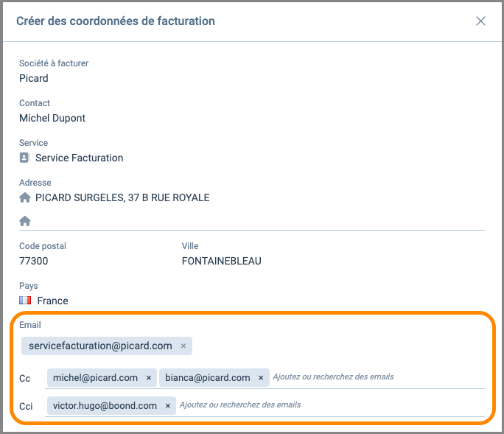Screen dimensions: 504x434
Task: Remove bianca@picard.com from Cc
Action: point(261,378)
